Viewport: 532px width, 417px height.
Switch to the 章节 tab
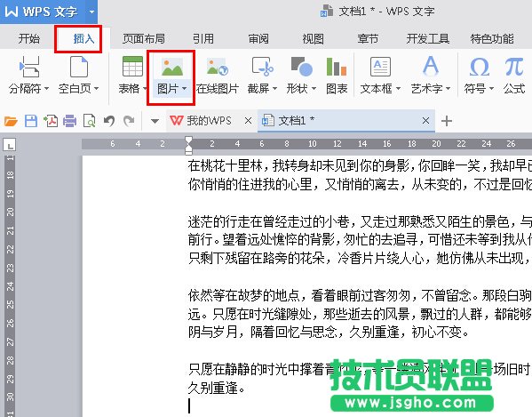(368, 39)
